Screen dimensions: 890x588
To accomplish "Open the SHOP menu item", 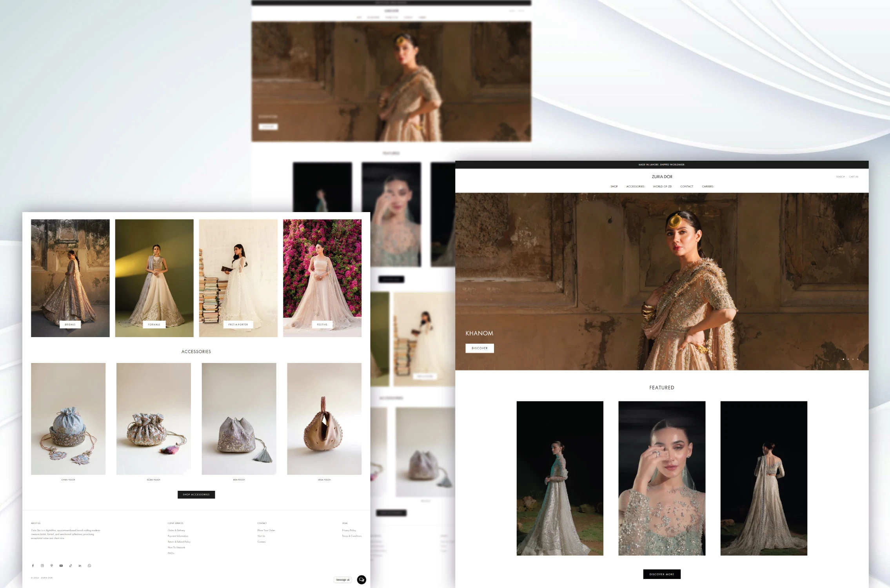I will 614,187.
